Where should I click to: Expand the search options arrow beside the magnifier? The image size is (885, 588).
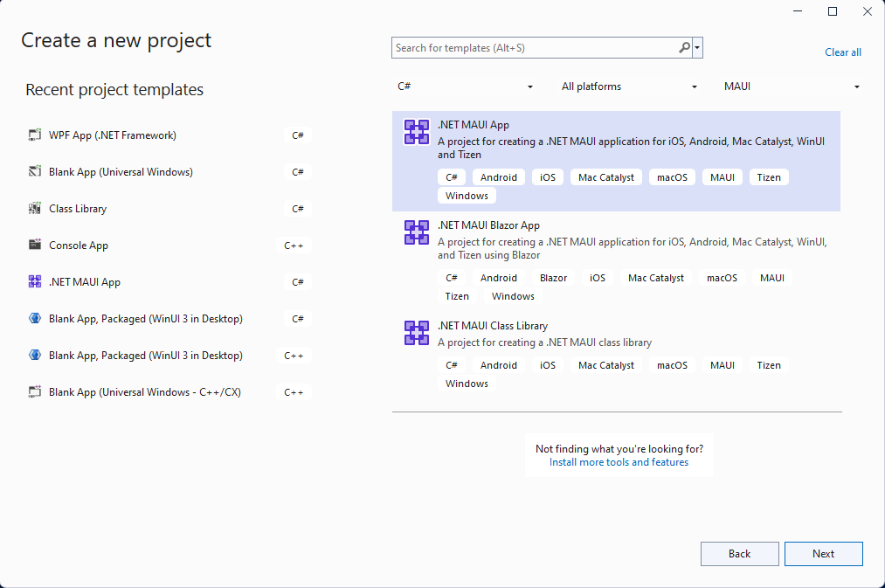697,47
